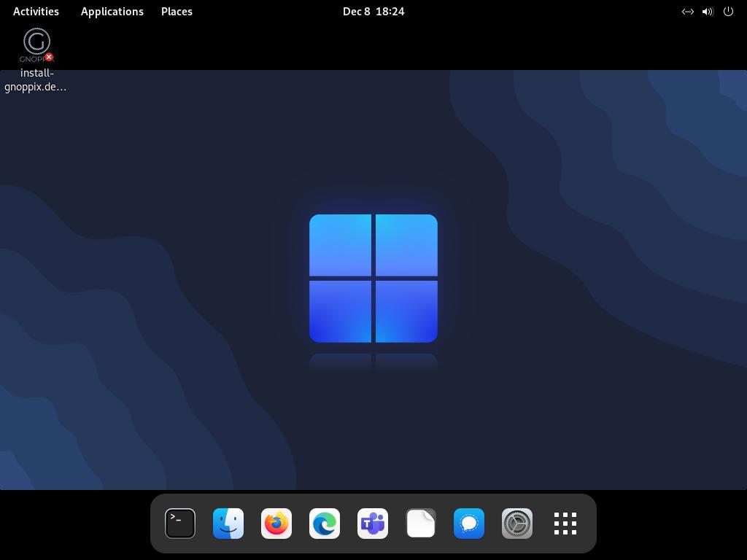Open the clock and calendar panel

(373, 12)
